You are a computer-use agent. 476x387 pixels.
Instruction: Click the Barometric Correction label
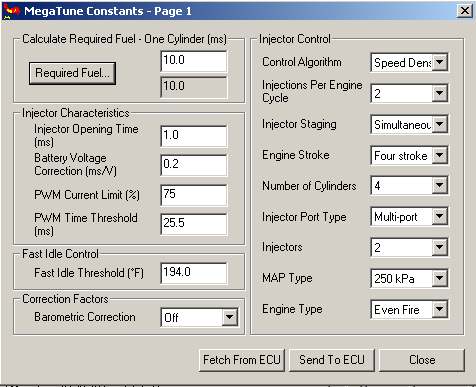coord(85,317)
